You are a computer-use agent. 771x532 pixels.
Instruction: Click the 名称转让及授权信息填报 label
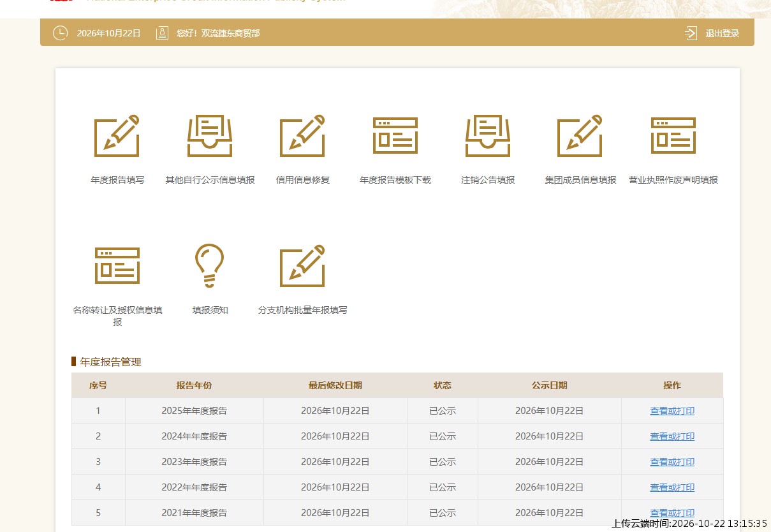click(x=117, y=316)
